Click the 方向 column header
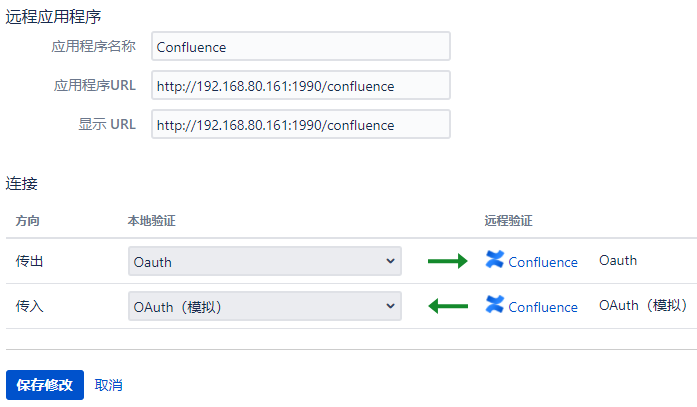 28,221
